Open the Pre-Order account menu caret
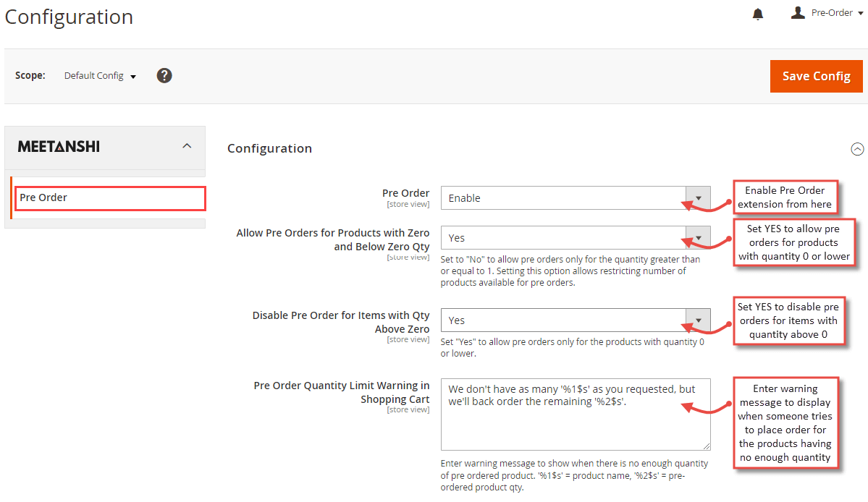Screen dimensions: 868x502 860,12
